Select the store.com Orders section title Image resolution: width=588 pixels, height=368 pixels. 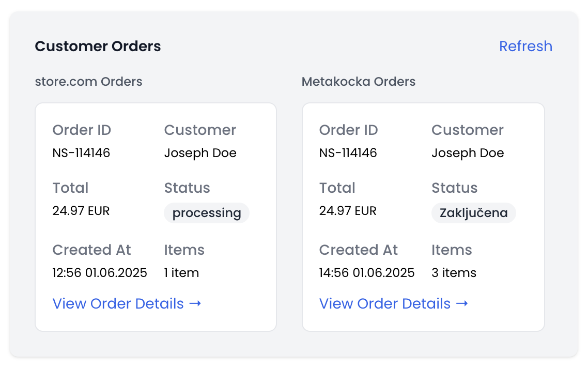88,82
